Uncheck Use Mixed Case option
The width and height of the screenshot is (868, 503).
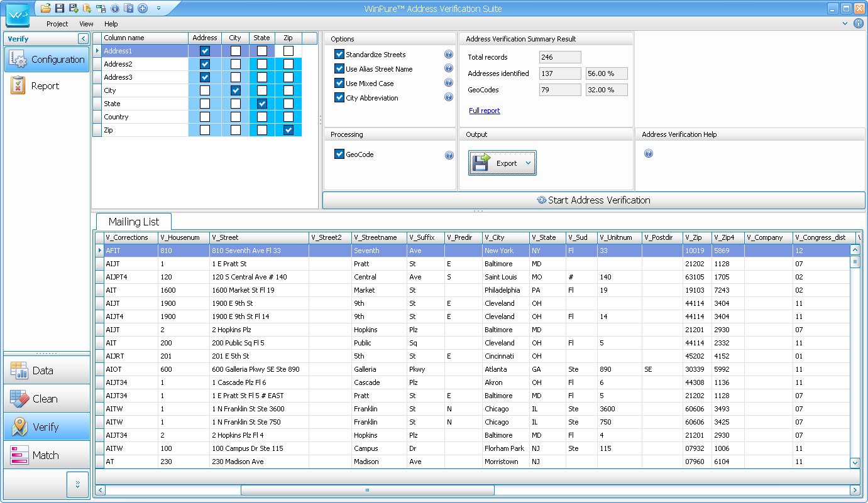[339, 83]
